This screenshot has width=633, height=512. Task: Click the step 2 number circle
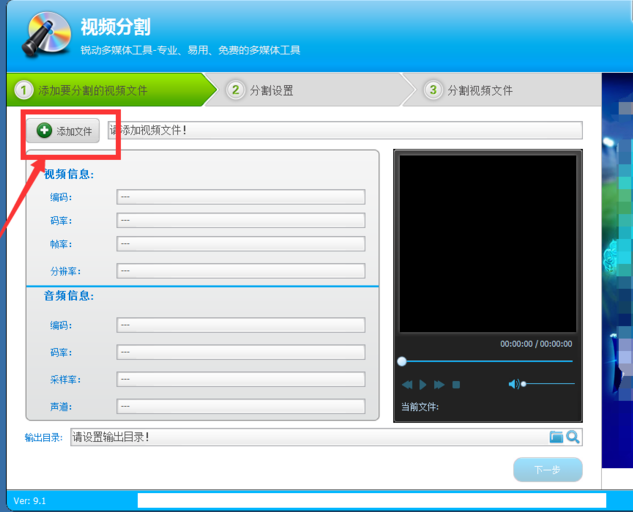pyautogui.click(x=235, y=90)
